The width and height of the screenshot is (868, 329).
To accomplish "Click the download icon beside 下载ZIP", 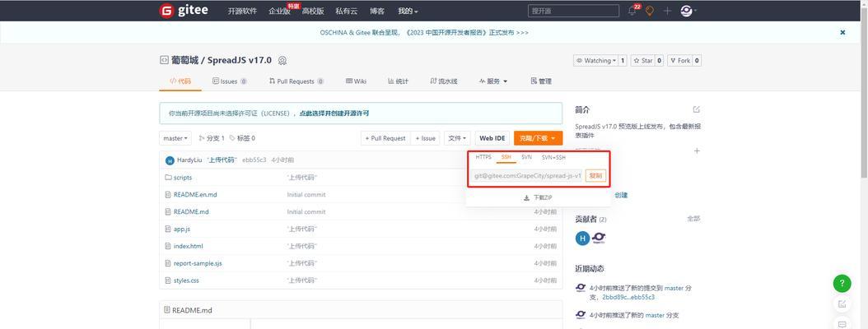I will (x=526, y=198).
